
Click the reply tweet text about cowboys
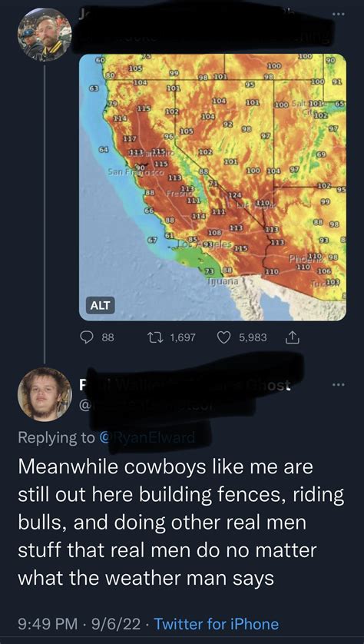(x=180, y=523)
